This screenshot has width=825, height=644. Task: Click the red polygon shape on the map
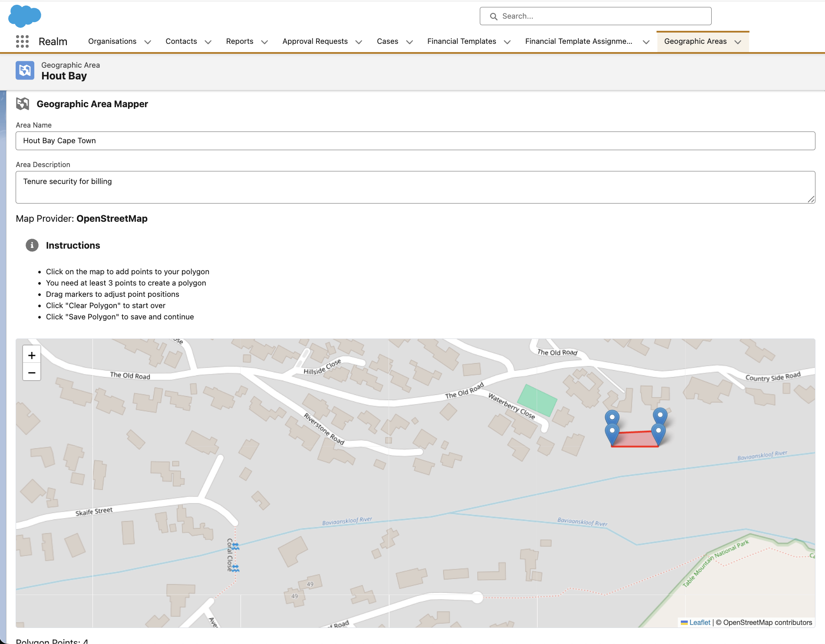635,439
